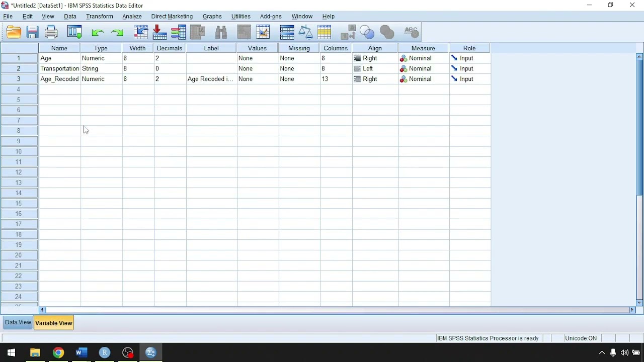The height and width of the screenshot is (362, 644).
Task: Click the volume icon in system tray
Action: click(624, 352)
